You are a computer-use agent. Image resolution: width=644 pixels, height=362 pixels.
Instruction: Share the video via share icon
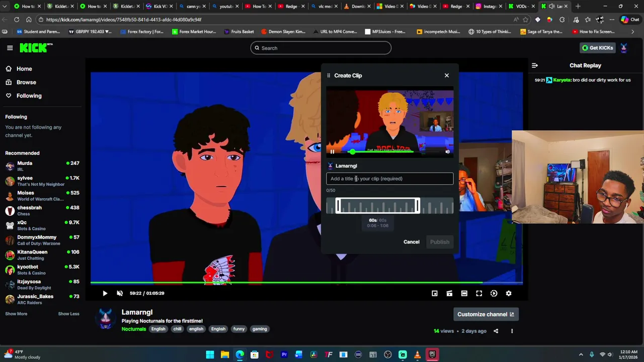[496, 331]
